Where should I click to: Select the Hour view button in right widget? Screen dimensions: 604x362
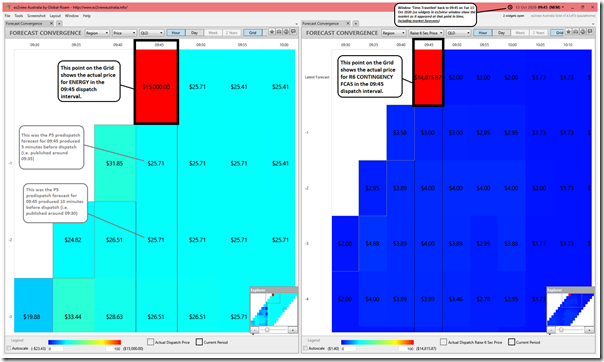[x=483, y=33]
